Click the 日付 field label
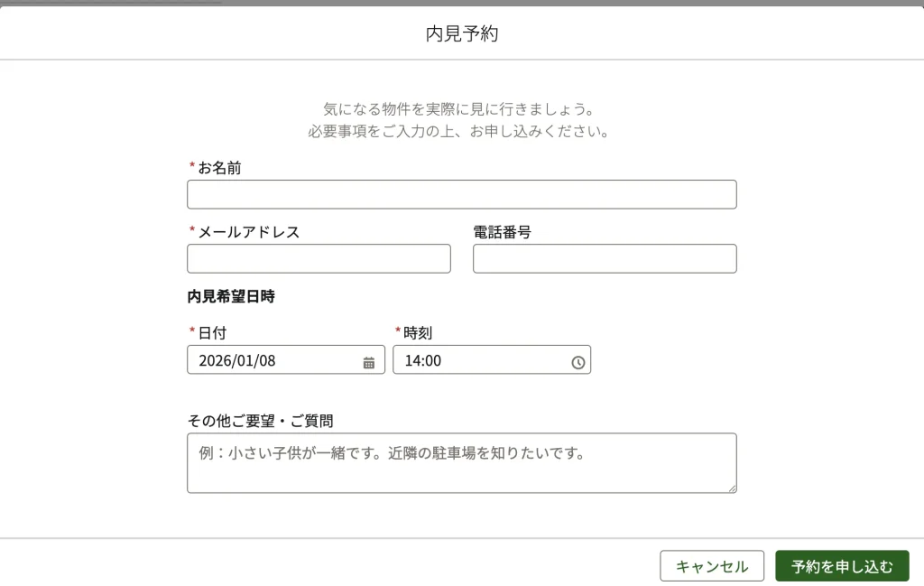This screenshot has width=924, height=586. click(212, 333)
